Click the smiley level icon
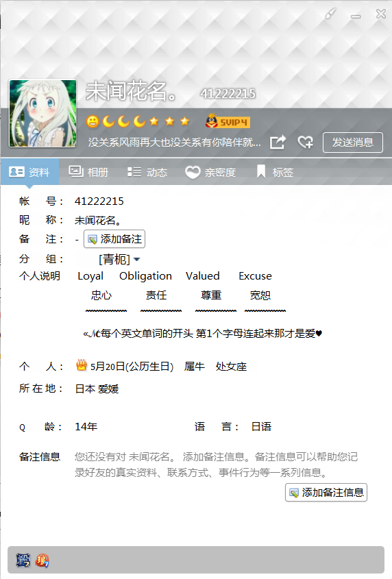 click(x=93, y=121)
